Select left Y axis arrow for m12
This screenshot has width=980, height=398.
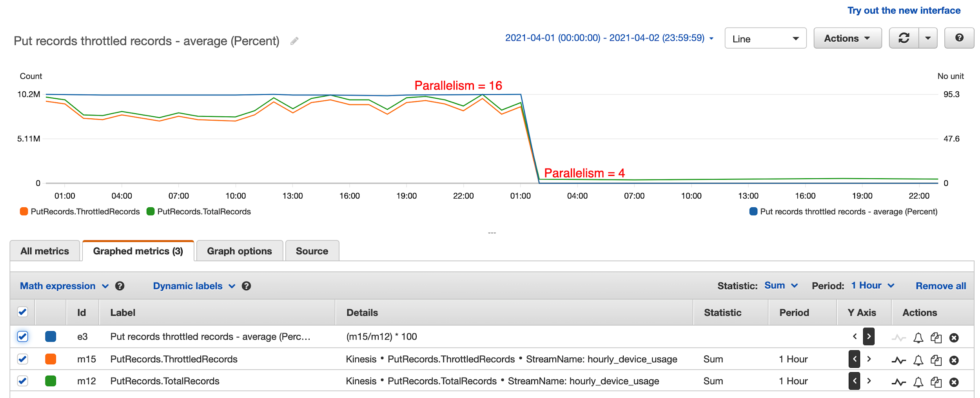(855, 381)
